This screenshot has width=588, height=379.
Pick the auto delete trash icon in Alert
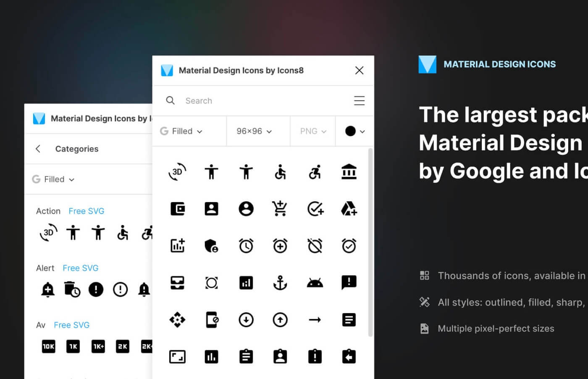[x=72, y=289]
